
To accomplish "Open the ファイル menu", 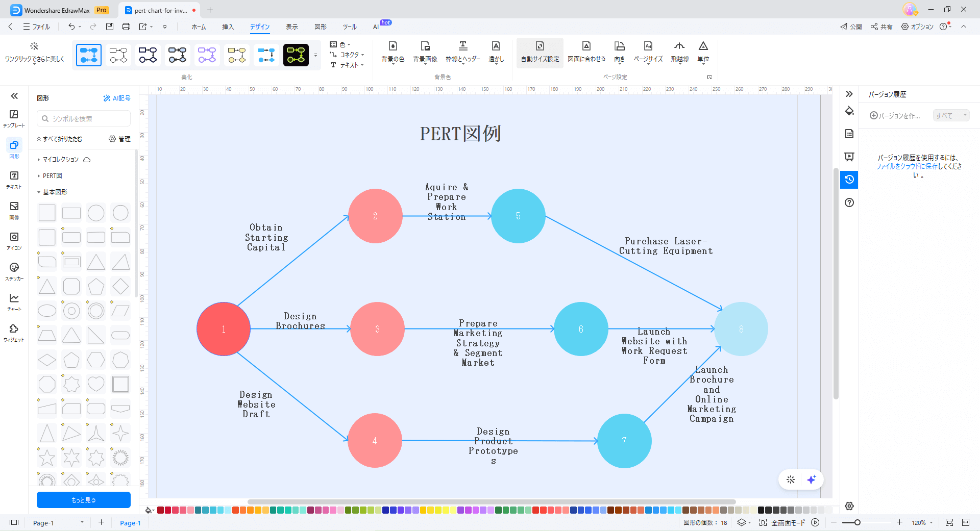I will click(x=36, y=27).
